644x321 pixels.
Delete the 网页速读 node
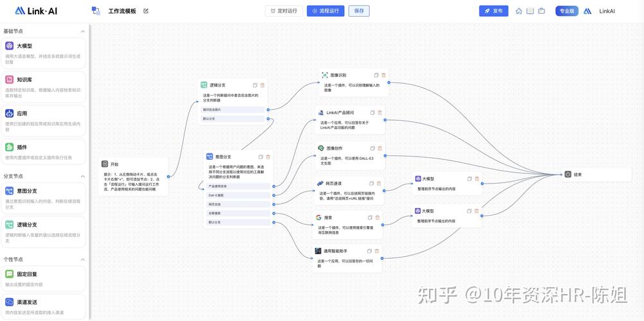379,184
